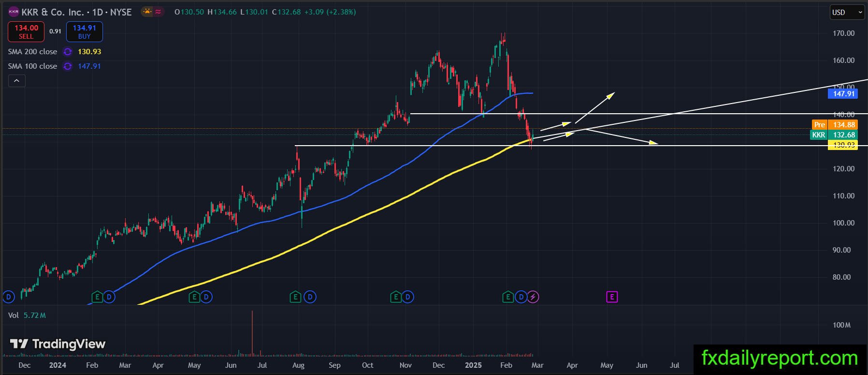Click the Vol 5.72M volume legend

(x=27, y=315)
